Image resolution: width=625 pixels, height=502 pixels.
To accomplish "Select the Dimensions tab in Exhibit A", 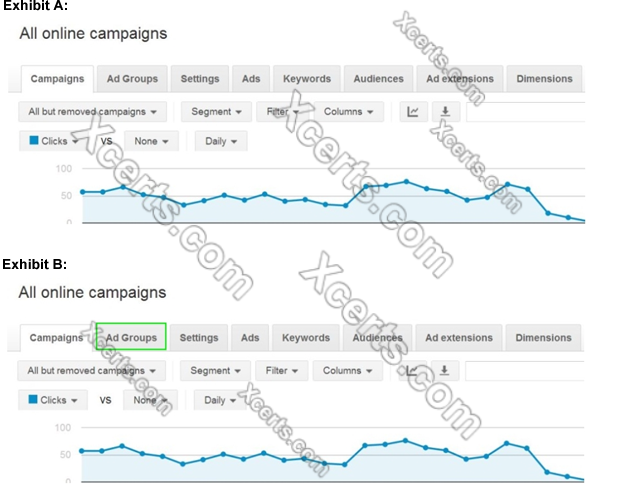I will (x=544, y=79).
